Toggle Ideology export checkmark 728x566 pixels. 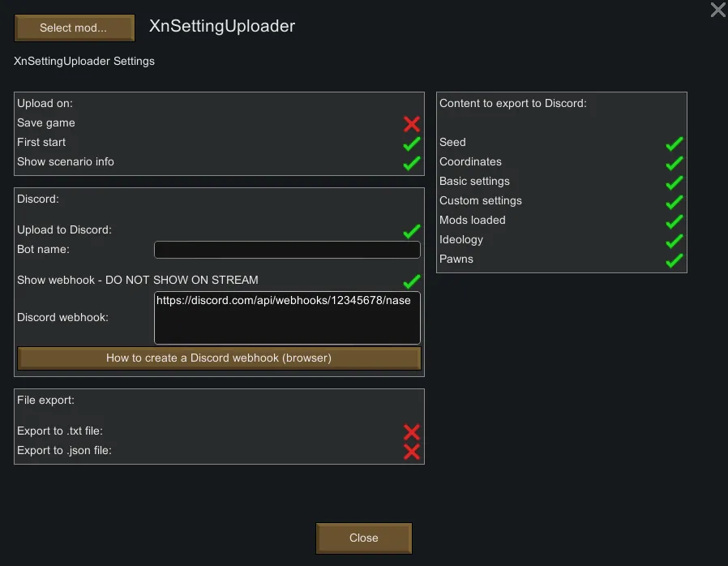(674, 241)
